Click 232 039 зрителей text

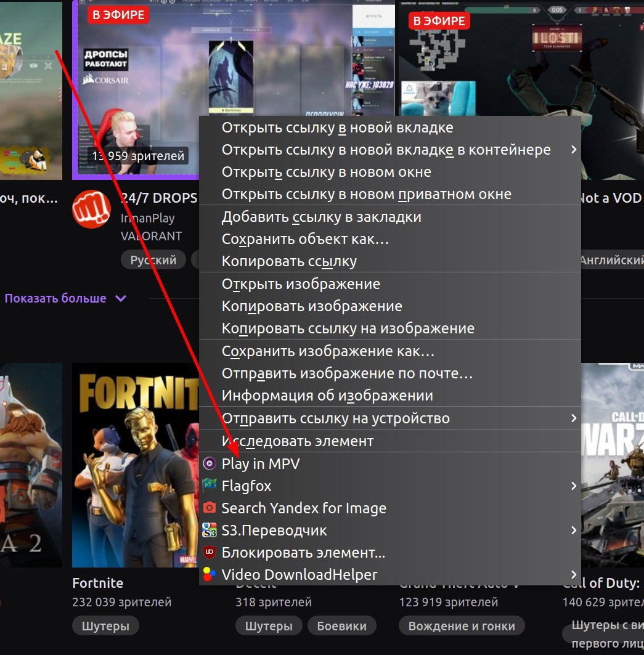[121, 602]
